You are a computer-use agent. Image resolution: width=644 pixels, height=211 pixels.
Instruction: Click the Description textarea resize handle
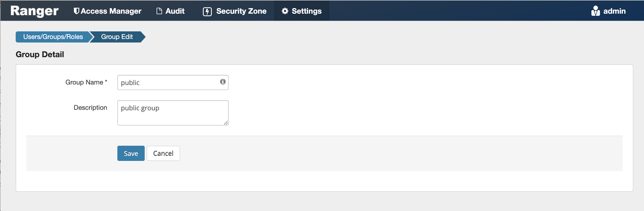point(226,123)
